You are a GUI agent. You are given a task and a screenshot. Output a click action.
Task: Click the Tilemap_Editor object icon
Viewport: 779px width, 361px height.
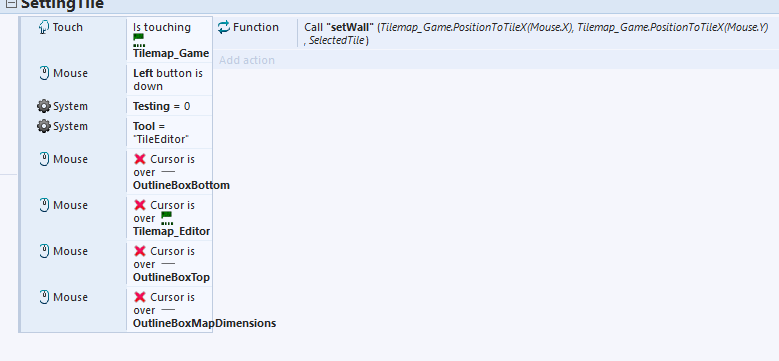tap(166, 218)
